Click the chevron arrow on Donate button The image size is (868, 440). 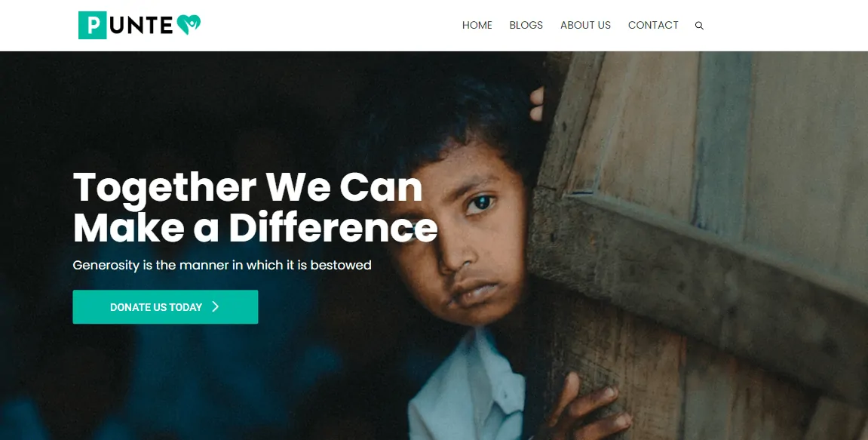[216, 306]
